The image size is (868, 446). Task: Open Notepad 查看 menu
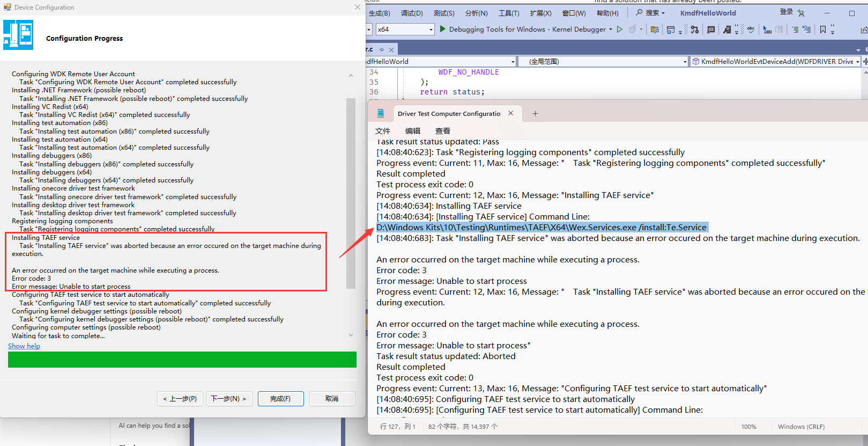(443, 131)
